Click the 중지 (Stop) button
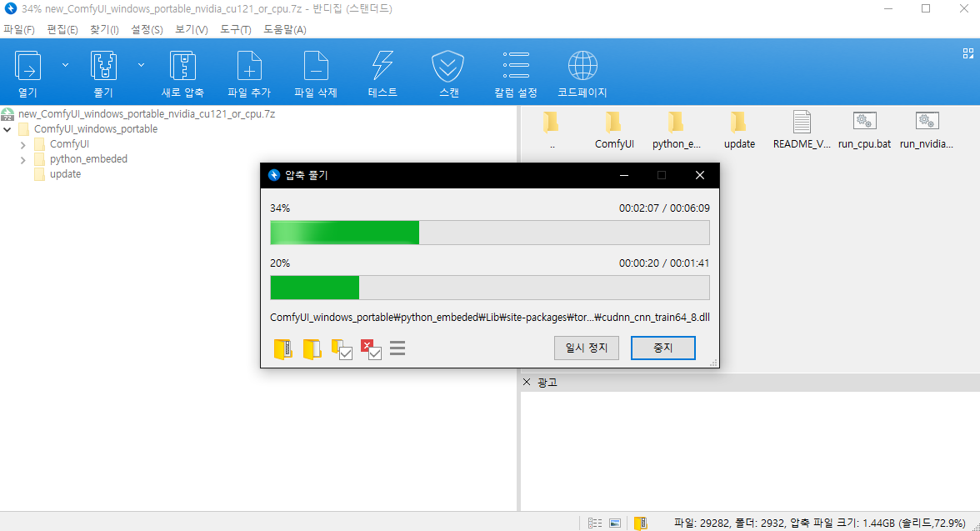This screenshot has width=980, height=531. coord(662,348)
